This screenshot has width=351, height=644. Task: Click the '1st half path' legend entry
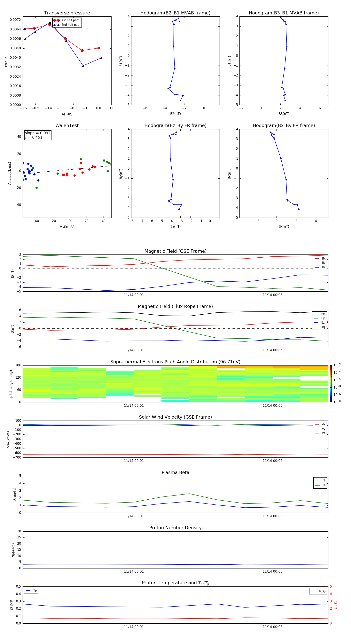[x=67, y=20]
